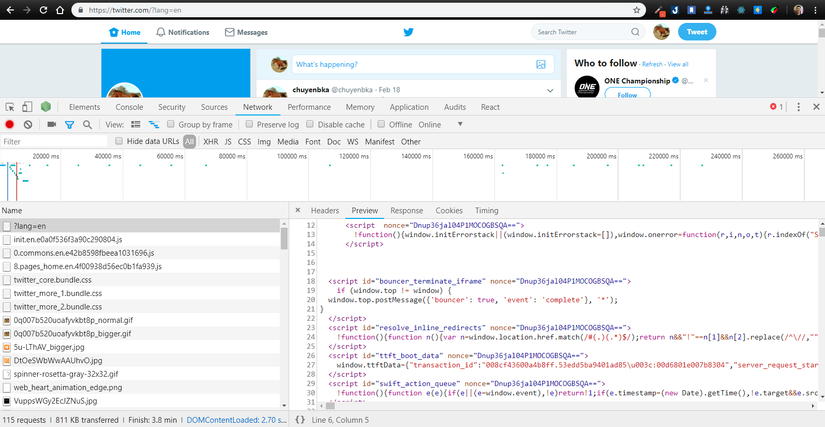
Task: Capture screenshots with camera icon
Action: click(x=52, y=125)
